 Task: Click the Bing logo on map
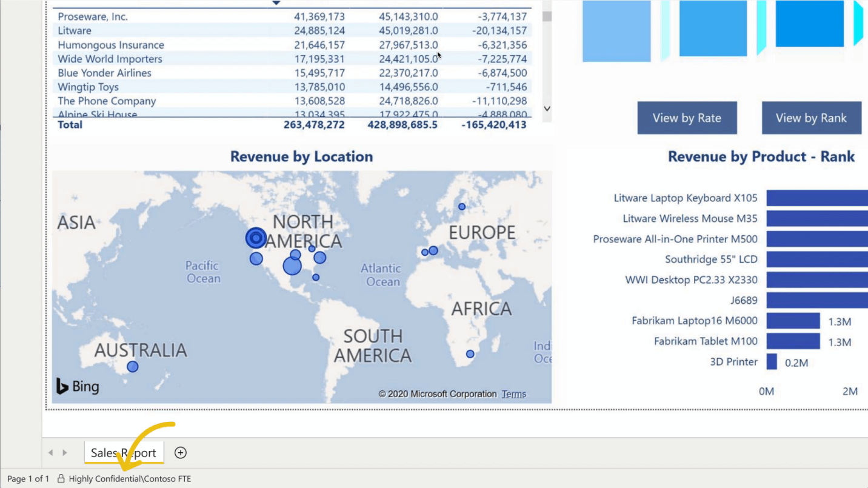click(x=78, y=386)
